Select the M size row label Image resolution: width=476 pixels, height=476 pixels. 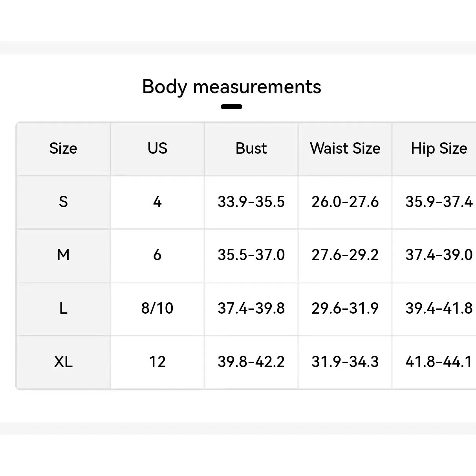(x=63, y=255)
